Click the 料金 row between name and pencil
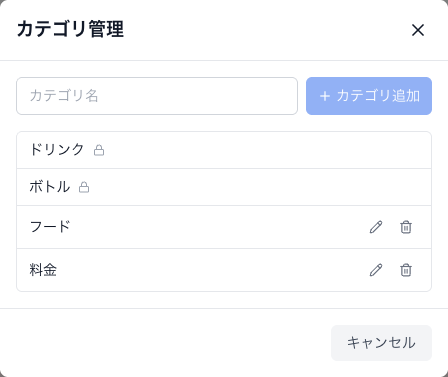Viewport: 448px width, 377px height. coord(212,270)
